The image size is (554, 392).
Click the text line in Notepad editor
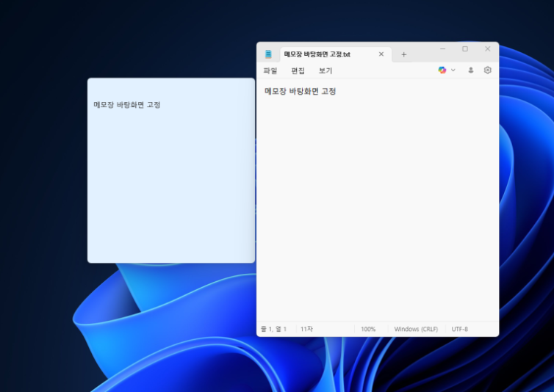coord(301,92)
